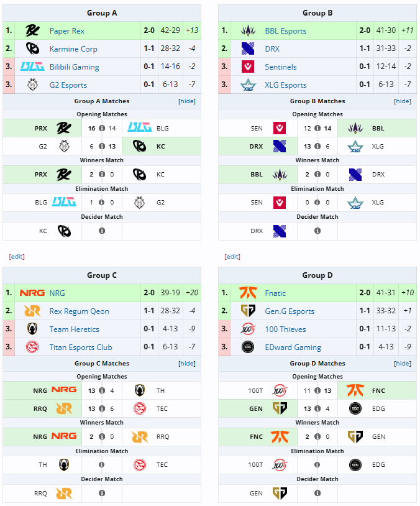This screenshot has height=506, width=420.
Task: Click NRG logo in Group C standings
Action: point(32,293)
